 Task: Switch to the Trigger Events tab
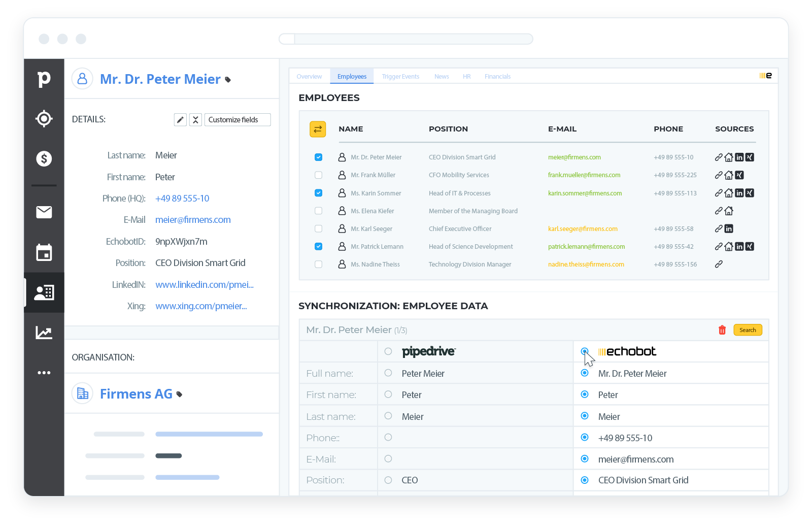pyautogui.click(x=400, y=76)
